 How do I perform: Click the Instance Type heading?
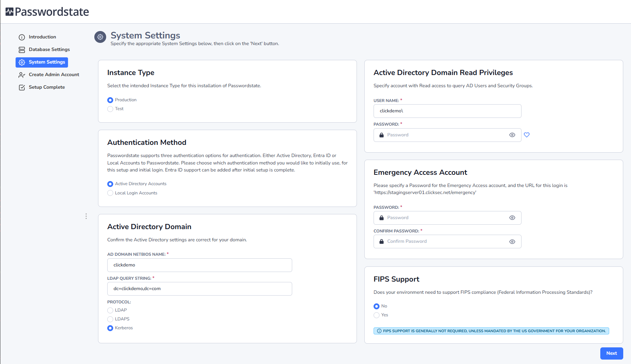click(131, 73)
